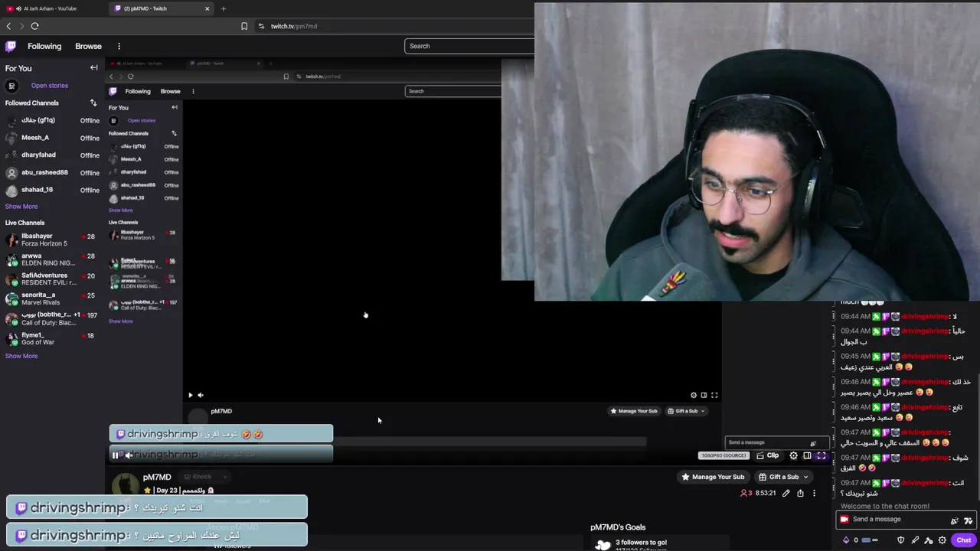The width and height of the screenshot is (980, 551).
Task: Toggle theatre mode on the nested player
Action: [x=704, y=396]
